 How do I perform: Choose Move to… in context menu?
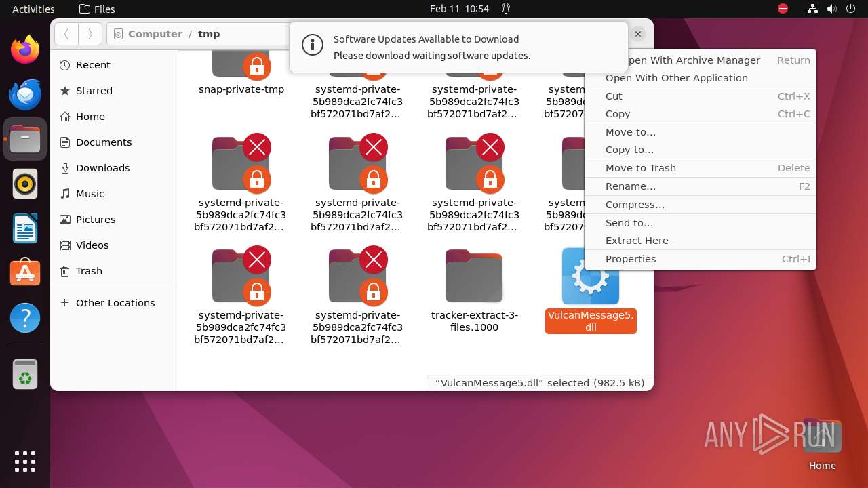click(701, 132)
